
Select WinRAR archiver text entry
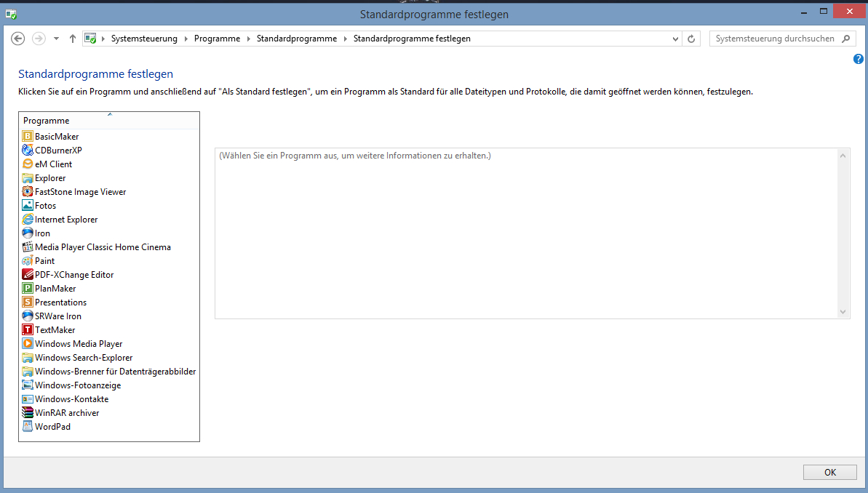coord(67,413)
